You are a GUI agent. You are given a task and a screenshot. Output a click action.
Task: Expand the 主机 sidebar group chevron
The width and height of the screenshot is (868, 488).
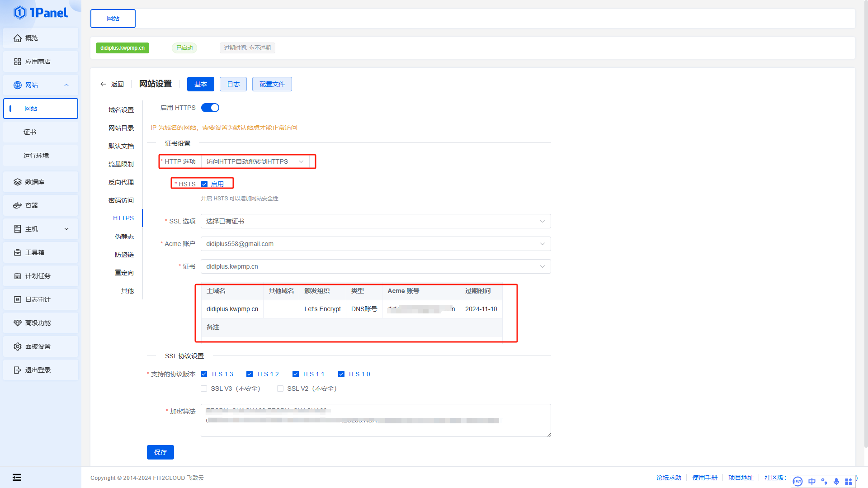point(66,229)
